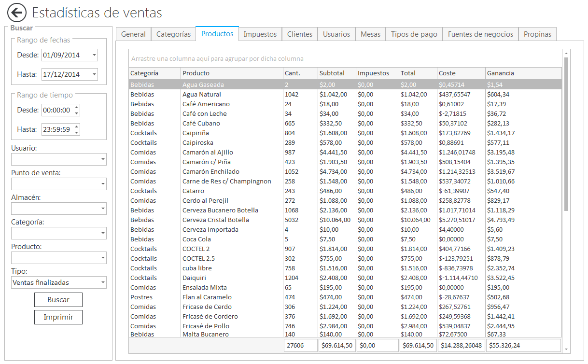Viewport: 588px width, 364px height.
Task: Expand the Usuario dropdown
Action: coord(102,159)
